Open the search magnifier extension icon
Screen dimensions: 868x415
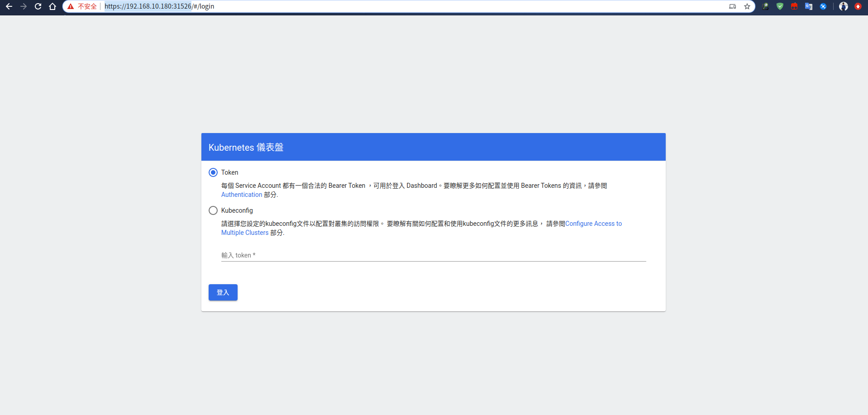coord(765,6)
